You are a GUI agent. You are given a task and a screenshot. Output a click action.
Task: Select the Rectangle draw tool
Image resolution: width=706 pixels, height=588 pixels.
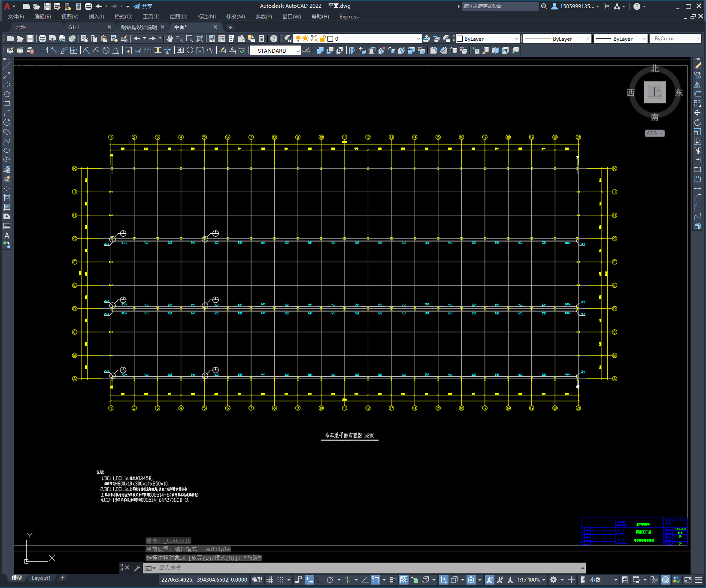7,103
